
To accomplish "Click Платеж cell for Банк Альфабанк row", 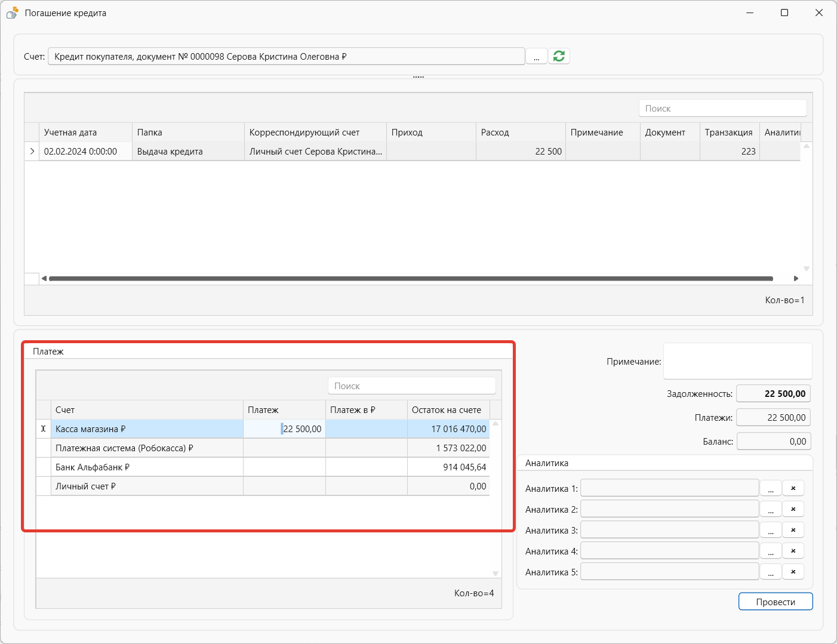I will tap(284, 467).
